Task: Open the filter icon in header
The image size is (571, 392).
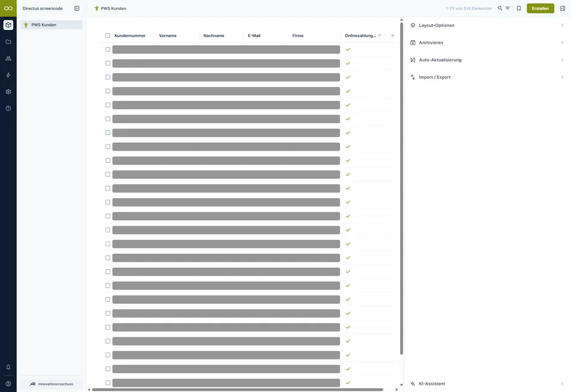Action: click(x=508, y=8)
